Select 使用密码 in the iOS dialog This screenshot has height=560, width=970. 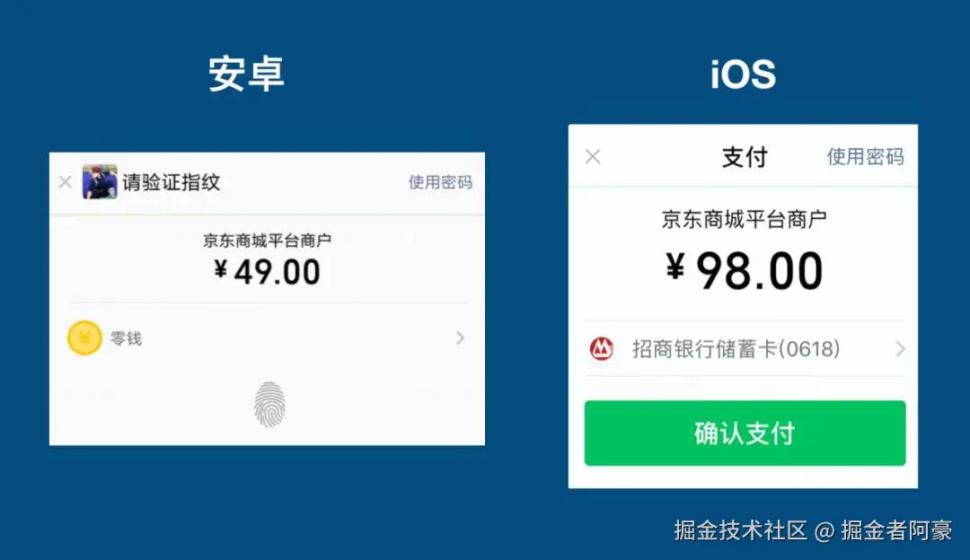[x=866, y=156]
